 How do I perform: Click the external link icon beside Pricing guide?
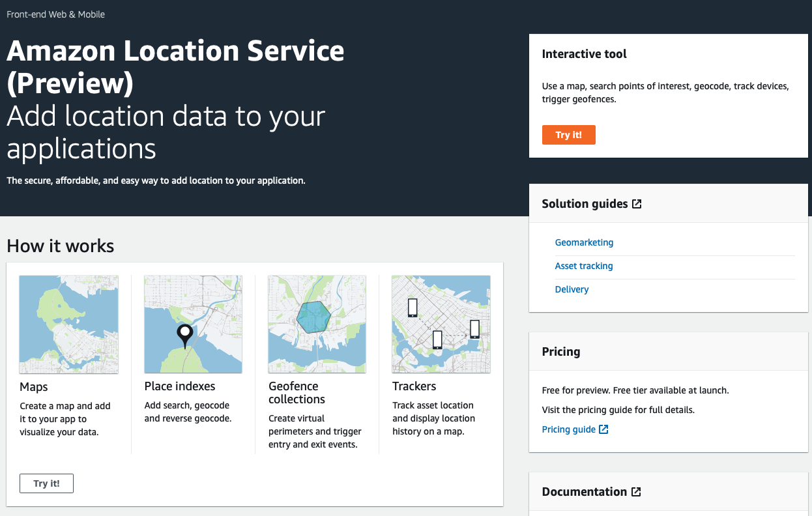(x=603, y=429)
